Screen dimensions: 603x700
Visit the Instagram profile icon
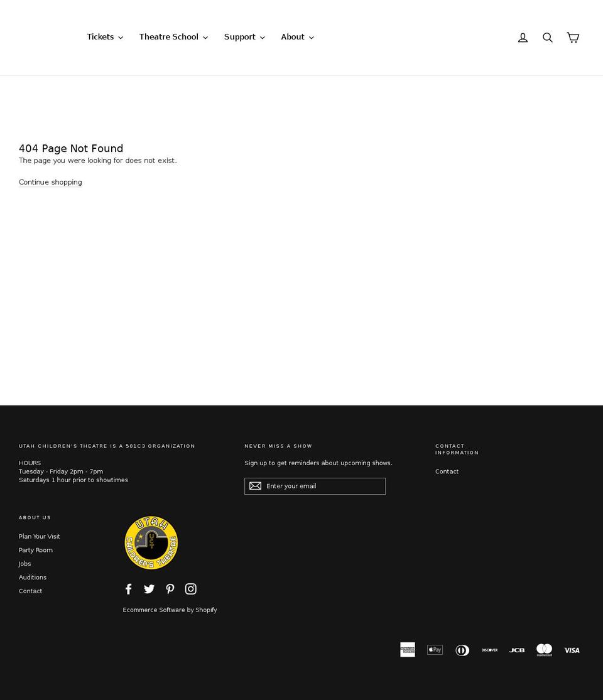click(x=191, y=589)
